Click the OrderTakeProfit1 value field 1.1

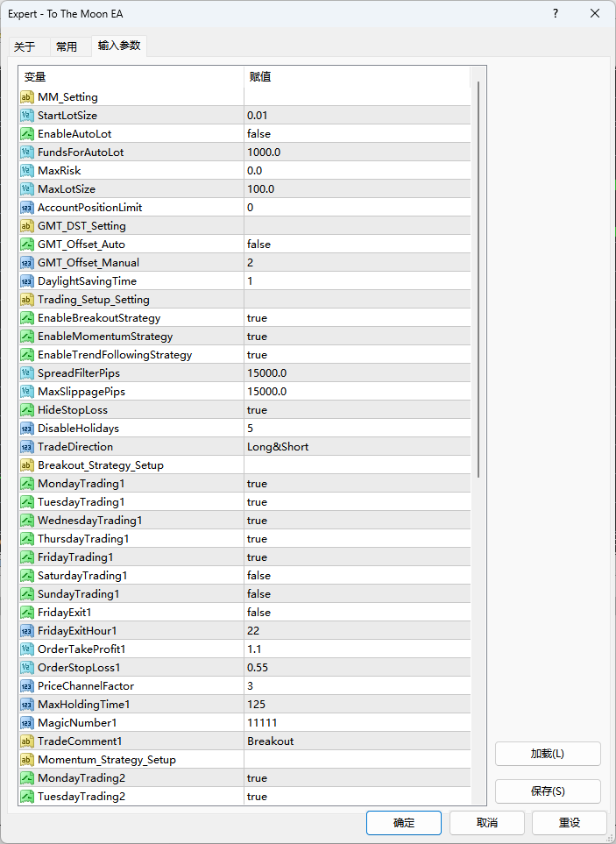357,649
